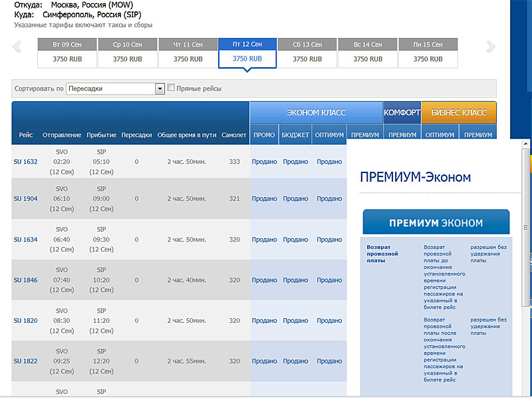This screenshot has height=398, width=532.
Task: Click aircraft type 333 for SU 1632
Action: (x=235, y=162)
